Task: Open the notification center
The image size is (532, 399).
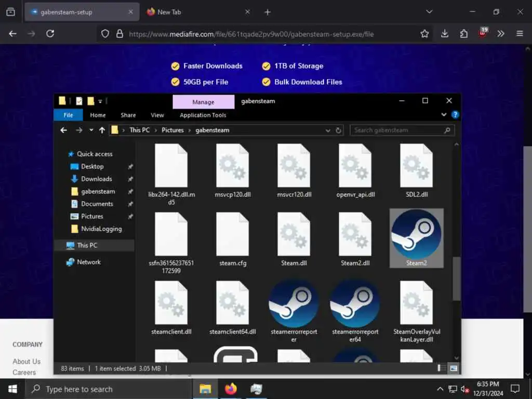Action: 515,389
